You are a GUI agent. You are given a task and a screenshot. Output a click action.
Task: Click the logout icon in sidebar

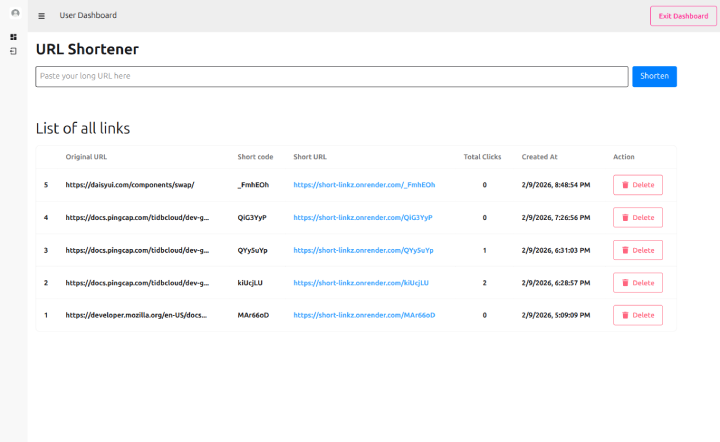point(14,50)
